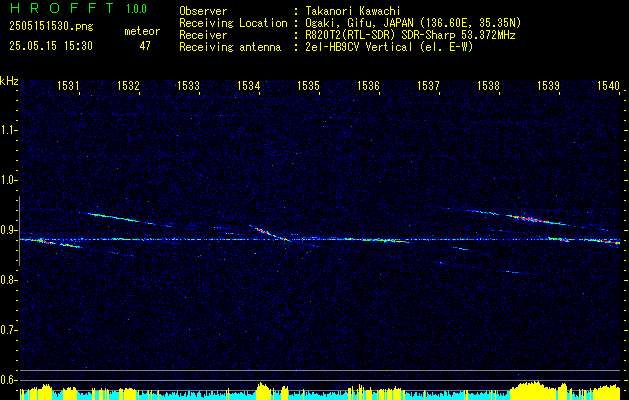This screenshot has height=400, width=629.
Task: Click the kHz axis unit label
Action: (x=9, y=81)
